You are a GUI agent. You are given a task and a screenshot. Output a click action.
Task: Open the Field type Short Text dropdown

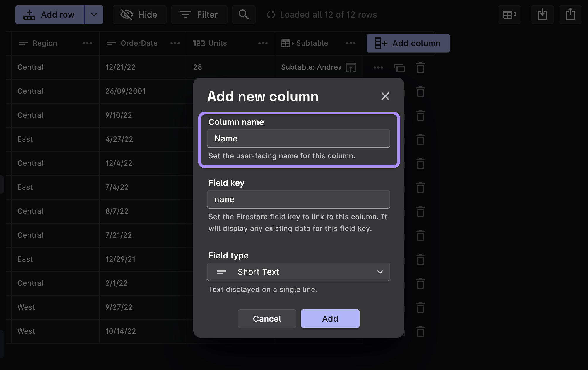(298, 272)
